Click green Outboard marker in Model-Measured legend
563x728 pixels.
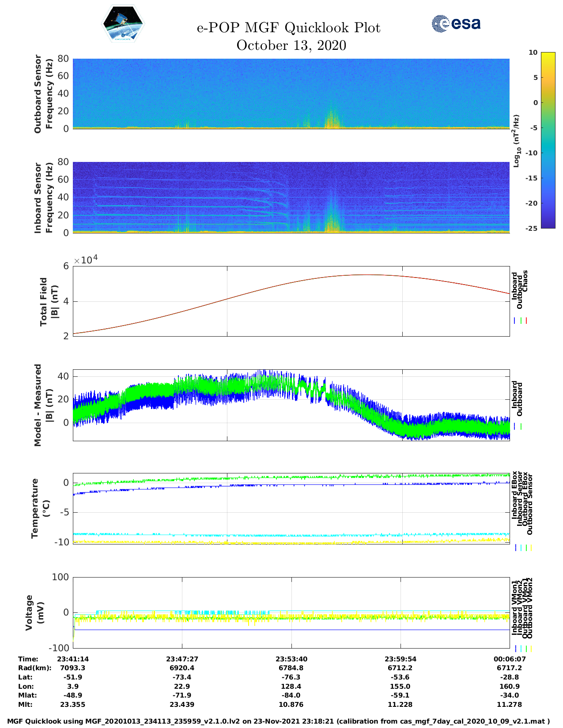pos(521,427)
